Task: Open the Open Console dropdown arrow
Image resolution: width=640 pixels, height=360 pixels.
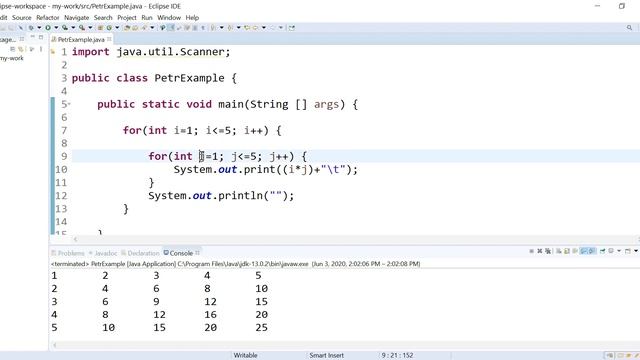Action: pos(636,251)
